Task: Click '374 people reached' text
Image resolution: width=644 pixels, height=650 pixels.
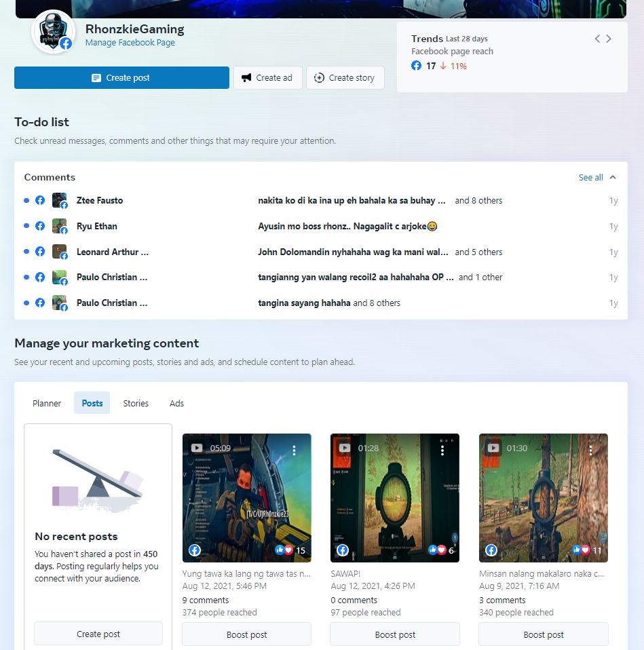Action: coord(219,612)
